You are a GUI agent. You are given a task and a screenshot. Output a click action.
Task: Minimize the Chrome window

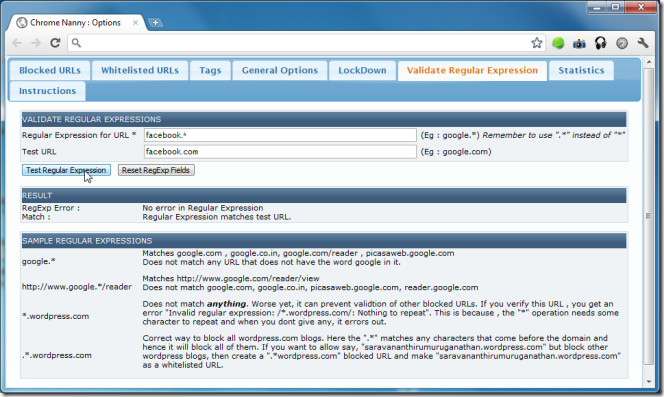[x=597, y=8]
